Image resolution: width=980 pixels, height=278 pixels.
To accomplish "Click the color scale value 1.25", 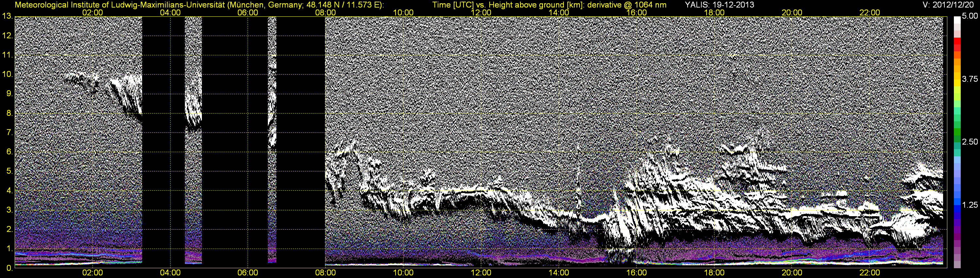I will point(970,205).
